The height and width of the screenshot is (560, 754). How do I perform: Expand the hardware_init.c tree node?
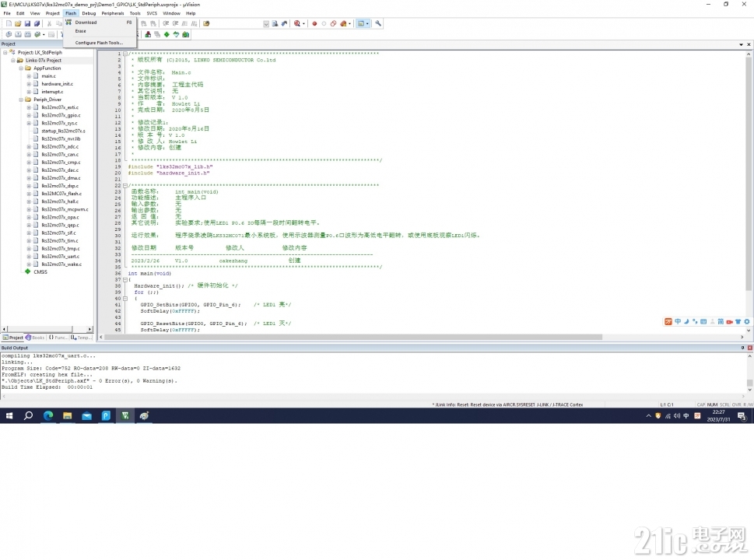coord(29,84)
